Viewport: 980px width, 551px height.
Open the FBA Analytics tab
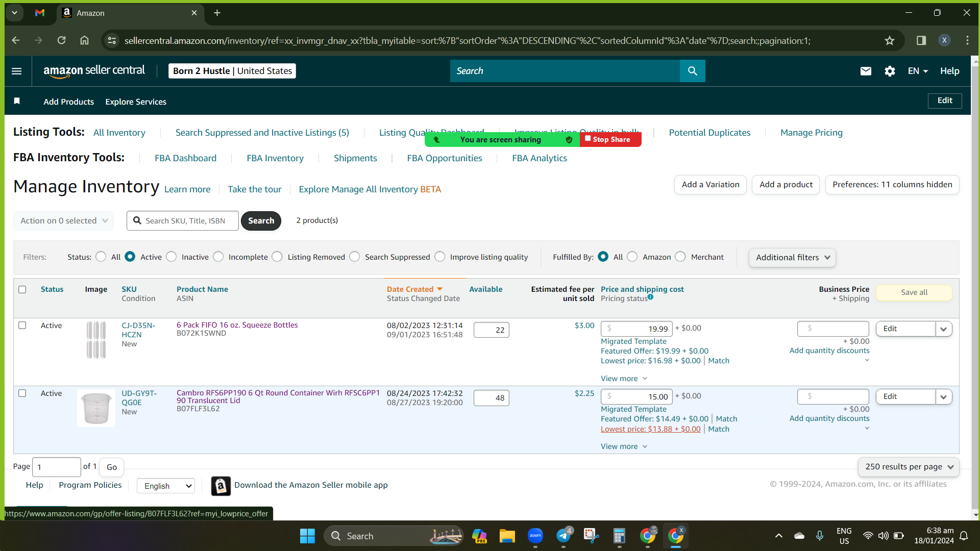540,158
